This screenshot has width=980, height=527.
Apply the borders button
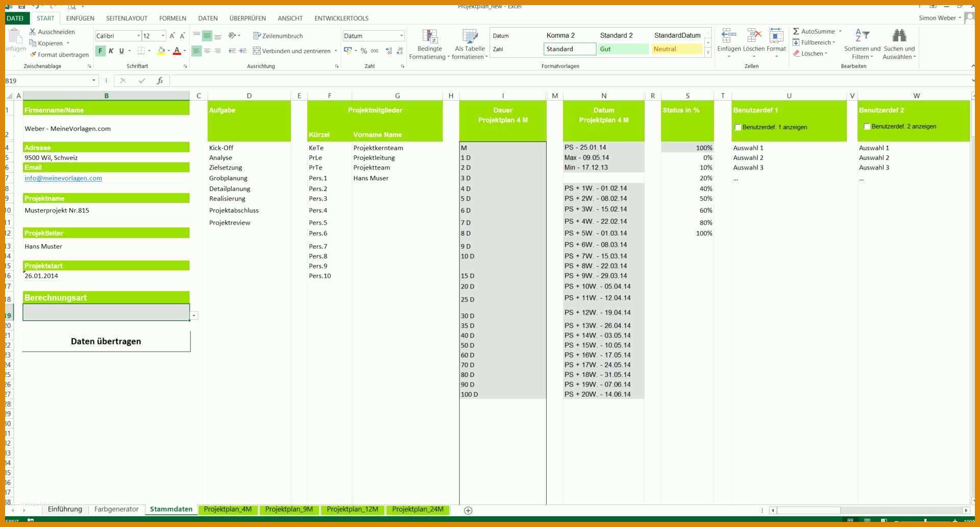pyautogui.click(x=141, y=51)
